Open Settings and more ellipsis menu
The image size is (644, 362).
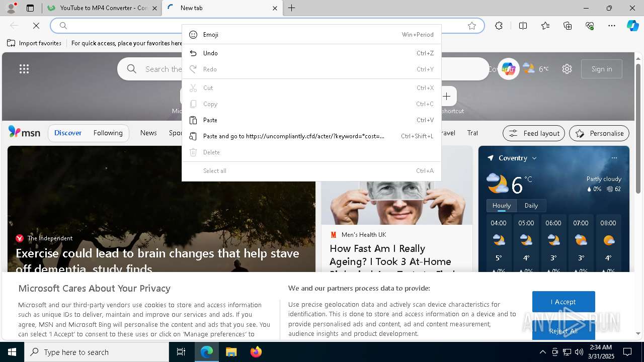tap(612, 26)
